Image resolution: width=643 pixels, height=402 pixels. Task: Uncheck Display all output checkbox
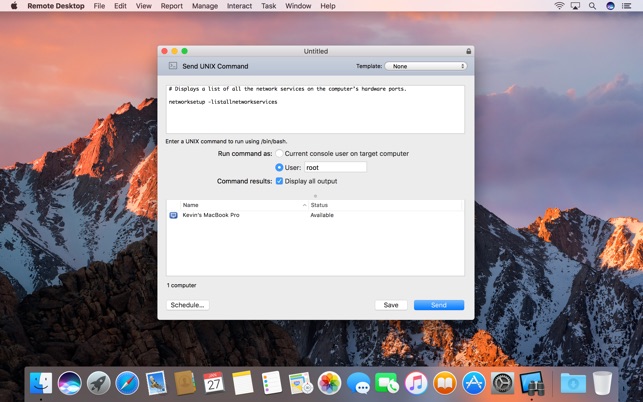279,181
